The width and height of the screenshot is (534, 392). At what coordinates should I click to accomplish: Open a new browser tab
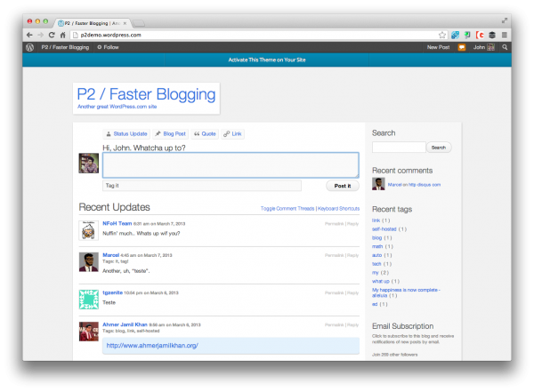139,23
